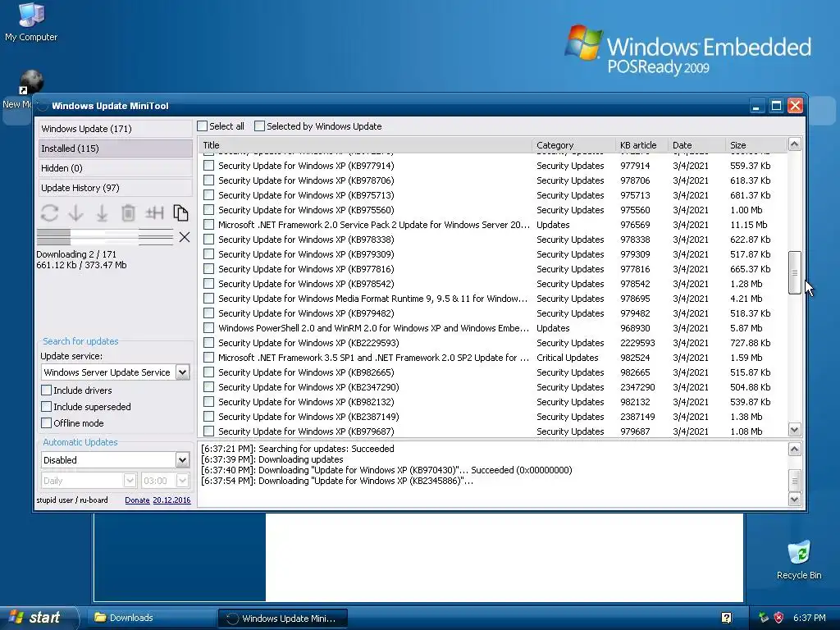Check the .NET Framework 2.0 Service Pack 2 update
Viewport: 840px width, 630px height.
coord(209,225)
